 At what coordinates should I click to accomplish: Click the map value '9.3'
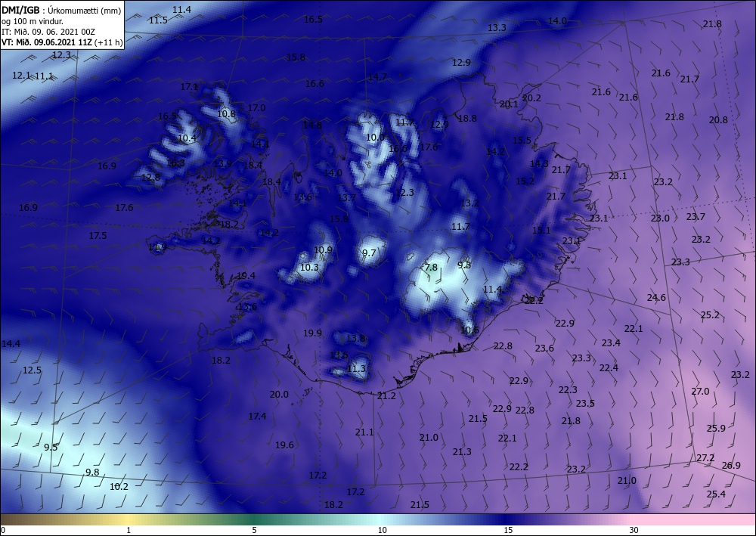coord(464,265)
